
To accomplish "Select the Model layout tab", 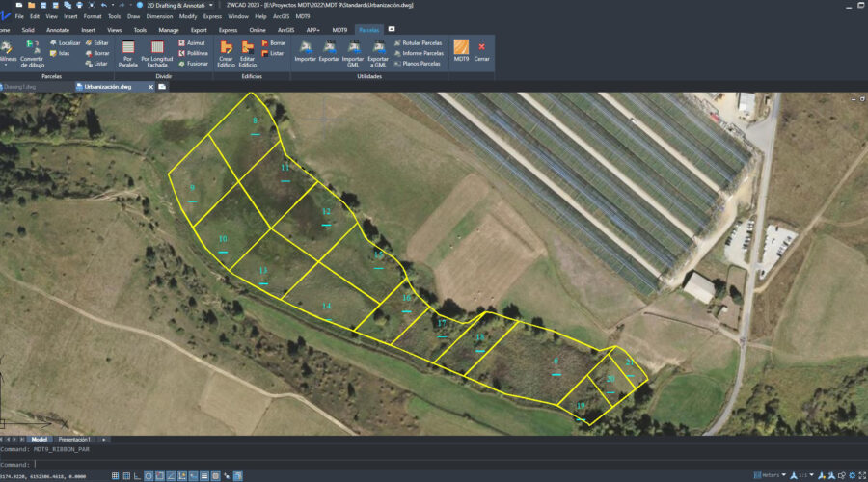I will [x=39, y=440].
